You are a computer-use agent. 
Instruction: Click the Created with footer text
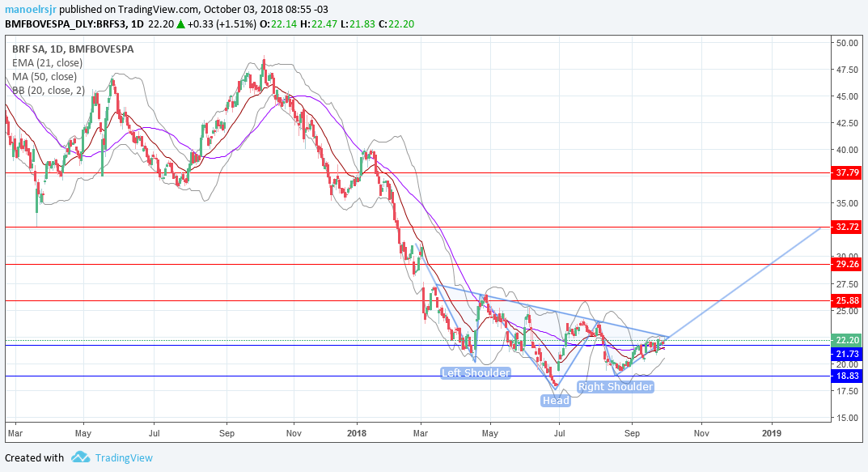[x=34, y=457]
